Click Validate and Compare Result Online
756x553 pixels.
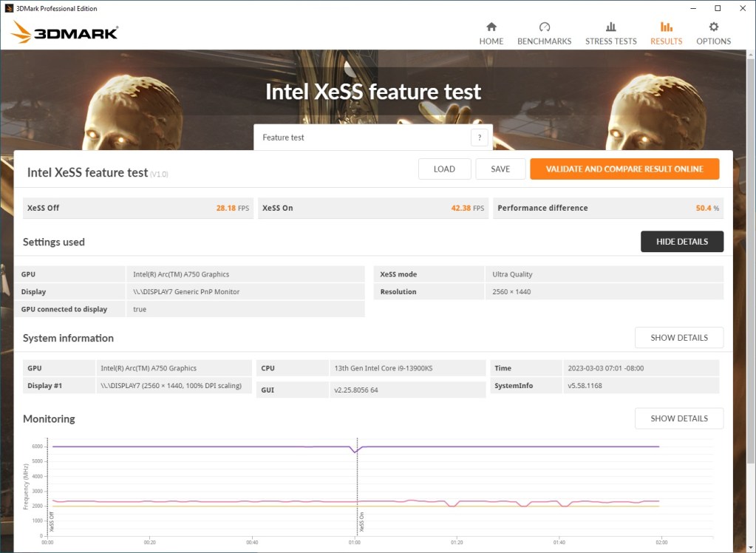[x=624, y=169]
